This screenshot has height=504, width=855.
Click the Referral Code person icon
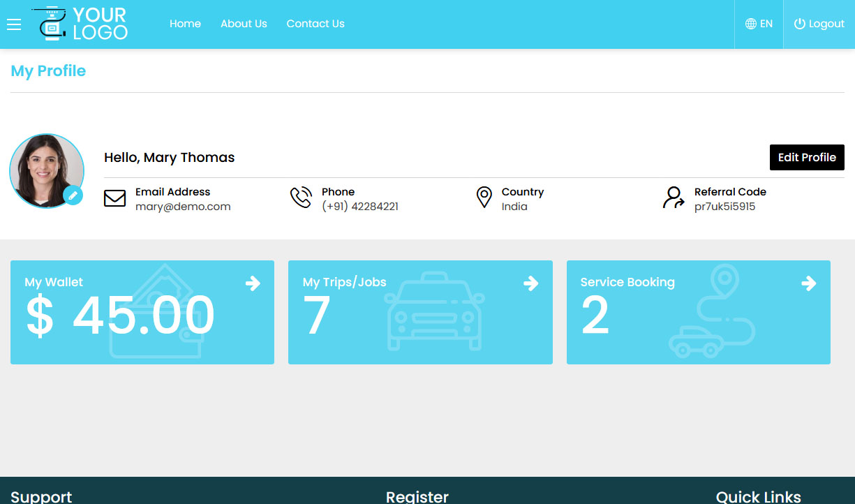click(x=674, y=198)
